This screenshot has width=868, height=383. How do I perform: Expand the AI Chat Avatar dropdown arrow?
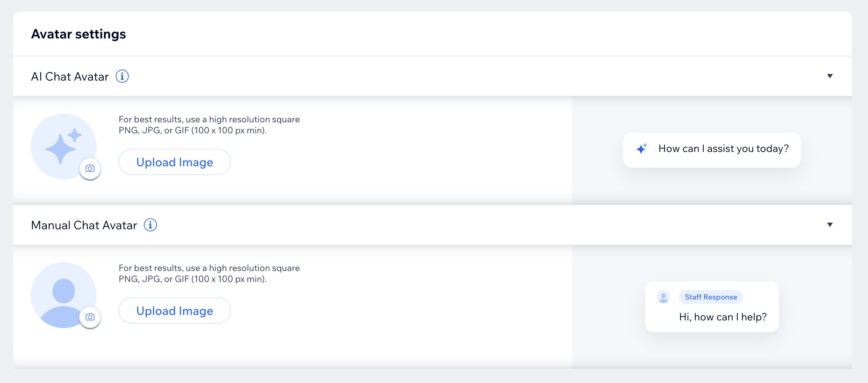click(x=829, y=76)
